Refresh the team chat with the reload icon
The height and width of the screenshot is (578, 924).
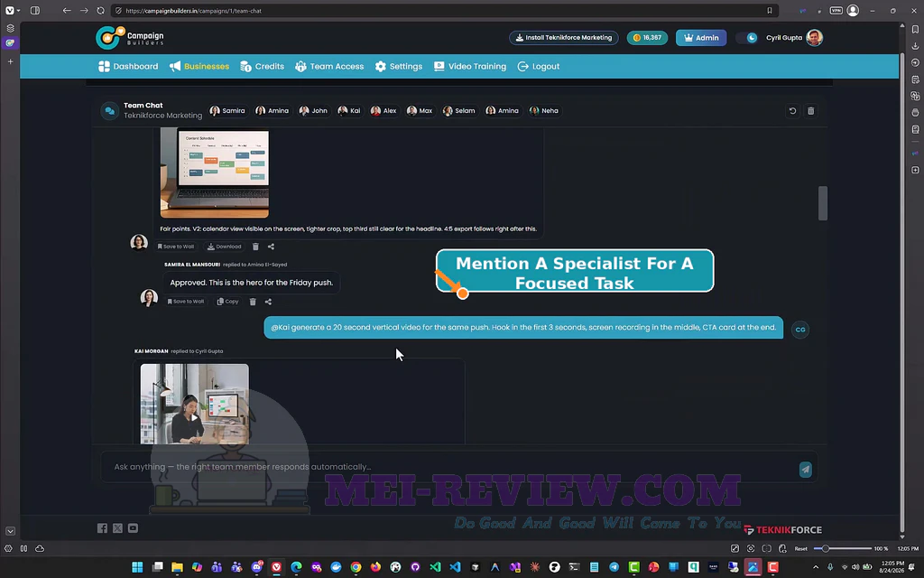tap(792, 111)
